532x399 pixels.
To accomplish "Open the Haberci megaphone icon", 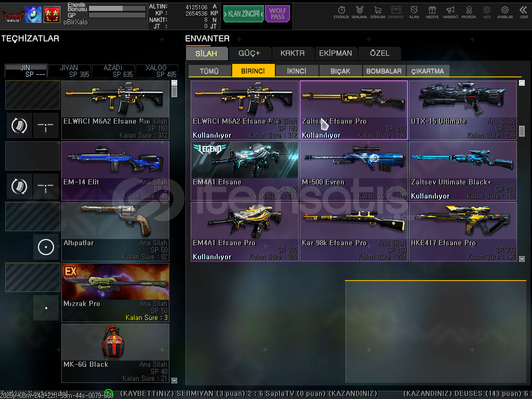I will [x=450, y=12].
